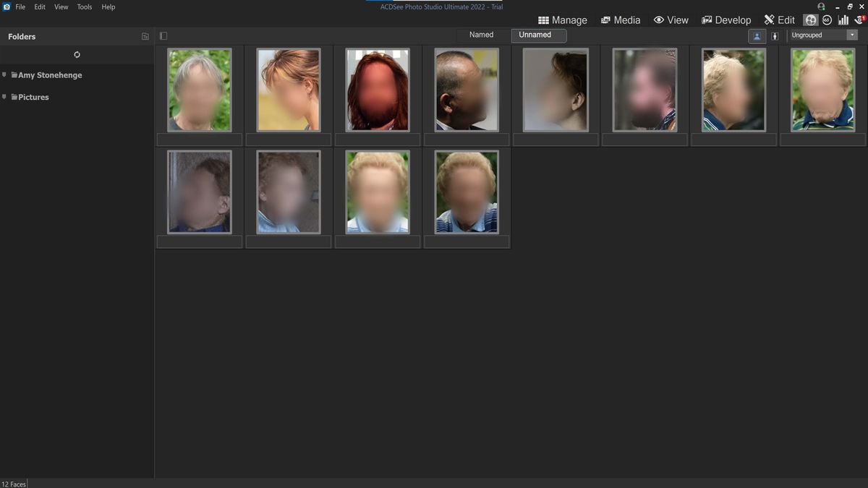Open the Edit menu in menu bar
This screenshot has width=868, height=488.
tap(40, 7)
